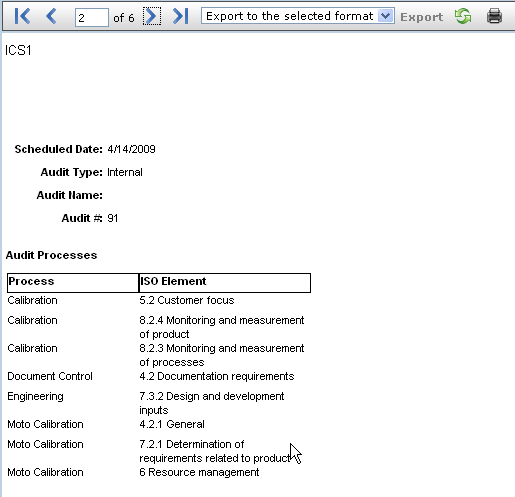Focus the current page number field
The width and height of the screenshot is (515, 497).
[92, 17]
